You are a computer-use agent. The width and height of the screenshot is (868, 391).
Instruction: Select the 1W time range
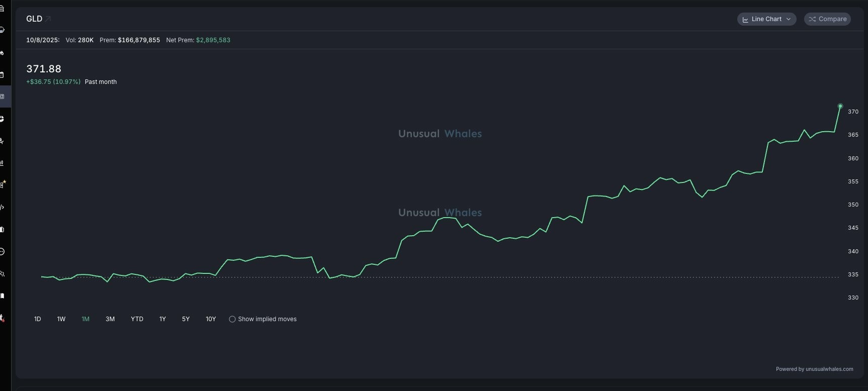click(x=61, y=319)
